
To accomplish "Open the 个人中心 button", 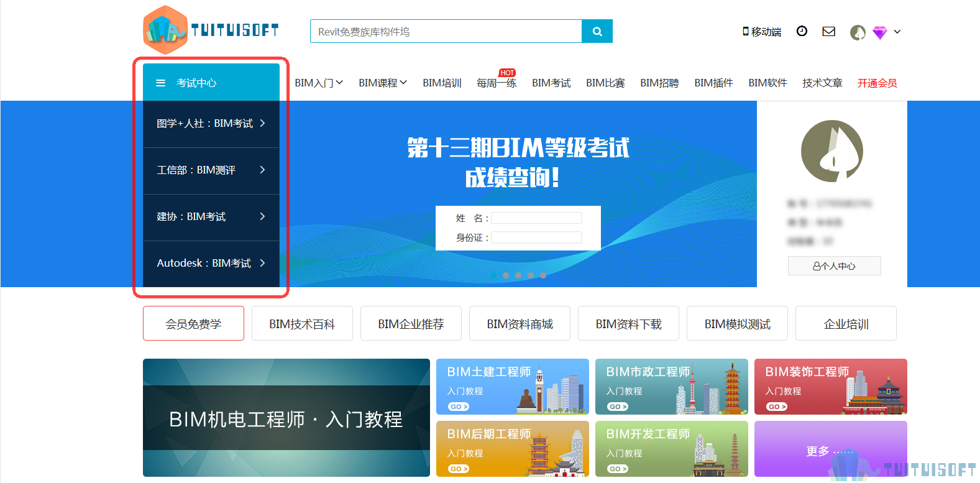I will (834, 266).
